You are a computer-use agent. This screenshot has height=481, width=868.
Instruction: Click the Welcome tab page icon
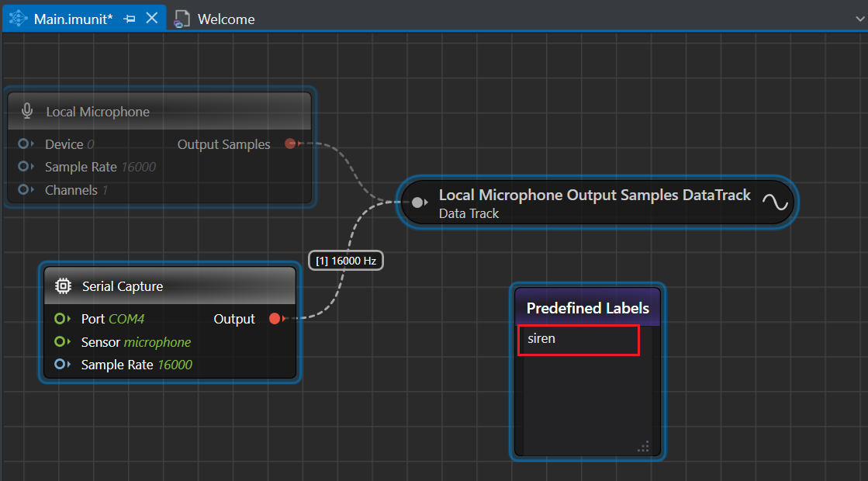click(x=182, y=19)
